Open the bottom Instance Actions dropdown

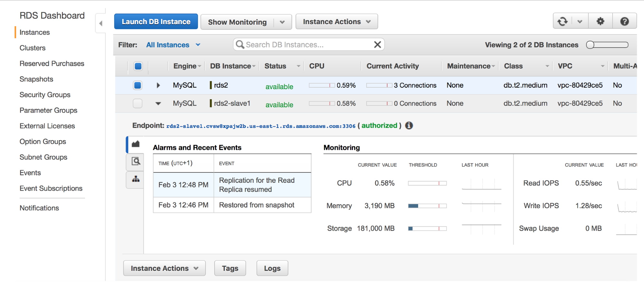164,268
